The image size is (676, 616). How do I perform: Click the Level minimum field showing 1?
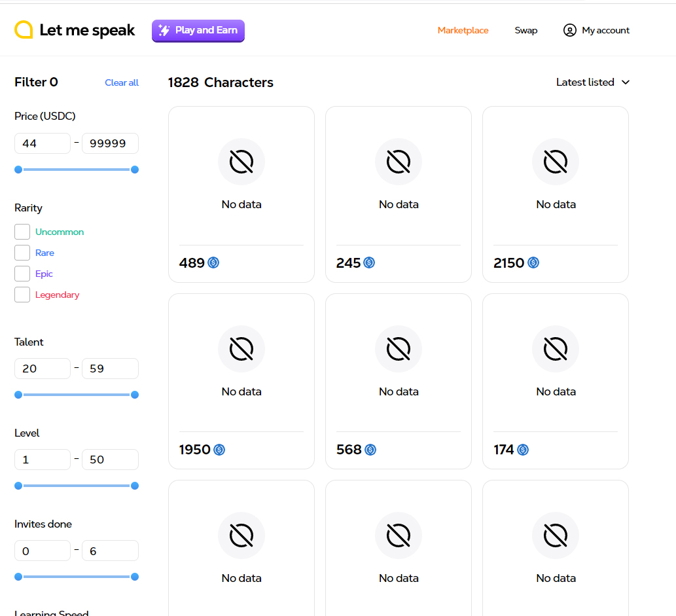pyautogui.click(x=43, y=460)
